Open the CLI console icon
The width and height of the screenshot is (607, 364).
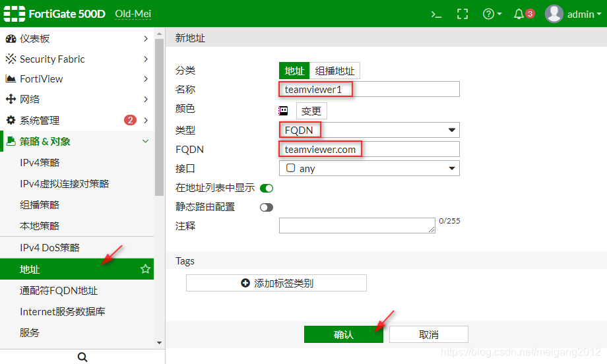click(x=436, y=15)
